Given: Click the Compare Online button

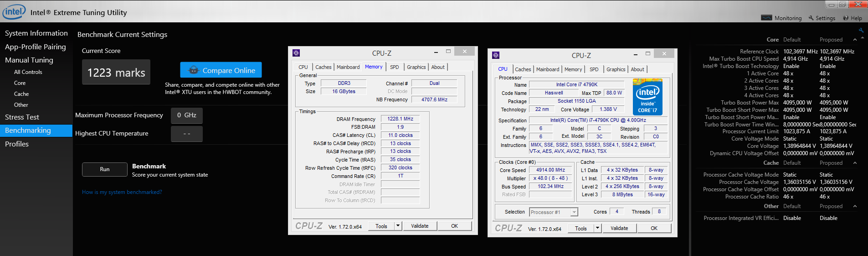Looking at the screenshot, I should tap(221, 70).
